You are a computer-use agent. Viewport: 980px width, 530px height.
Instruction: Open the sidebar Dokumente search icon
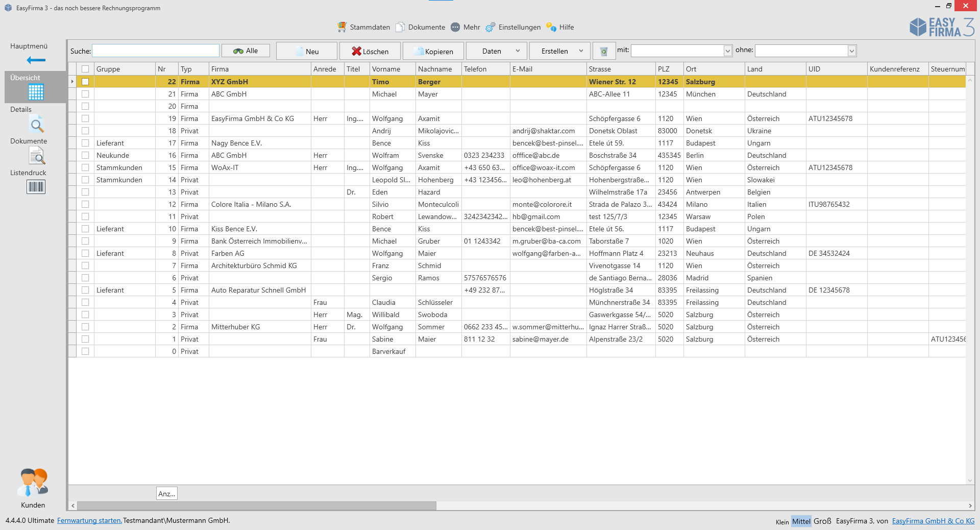coord(37,156)
